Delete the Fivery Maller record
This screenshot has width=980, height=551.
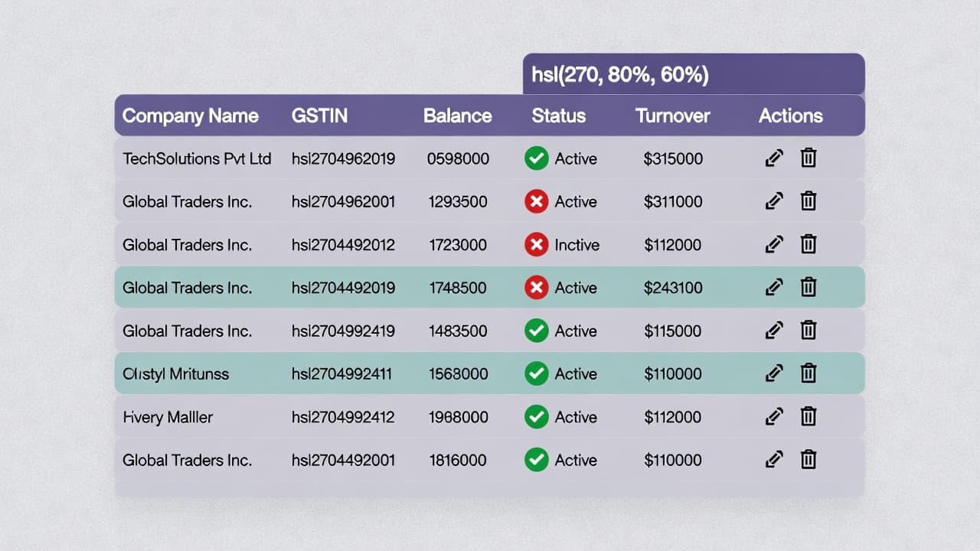808,416
